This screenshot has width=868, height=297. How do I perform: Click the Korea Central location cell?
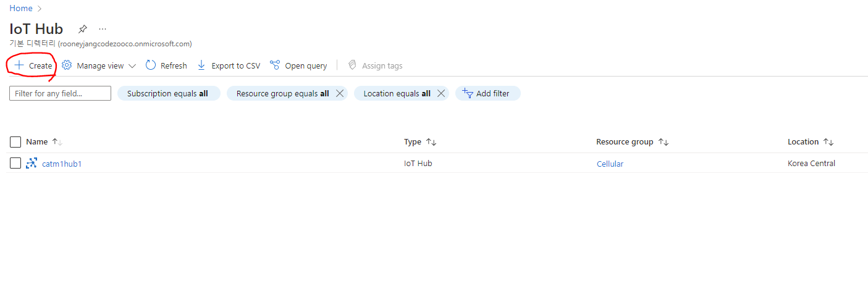811,163
